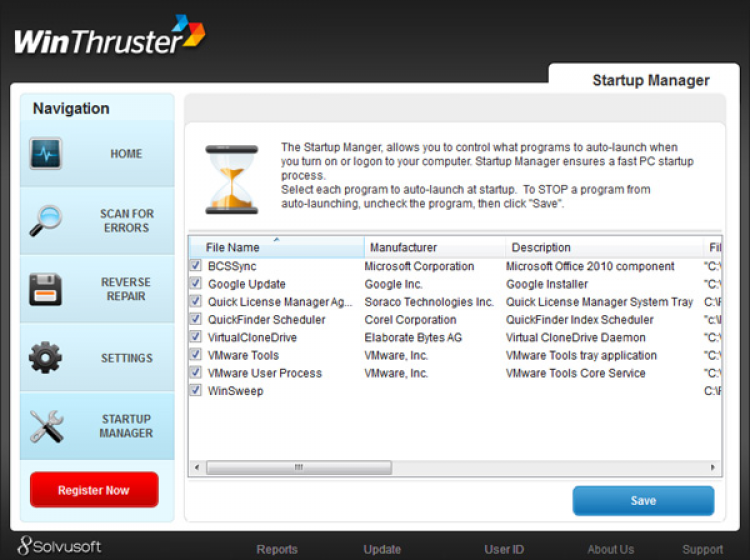Click VMware Tools Core Service description
The height and width of the screenshot is (560, 750).
click(575, 373)
